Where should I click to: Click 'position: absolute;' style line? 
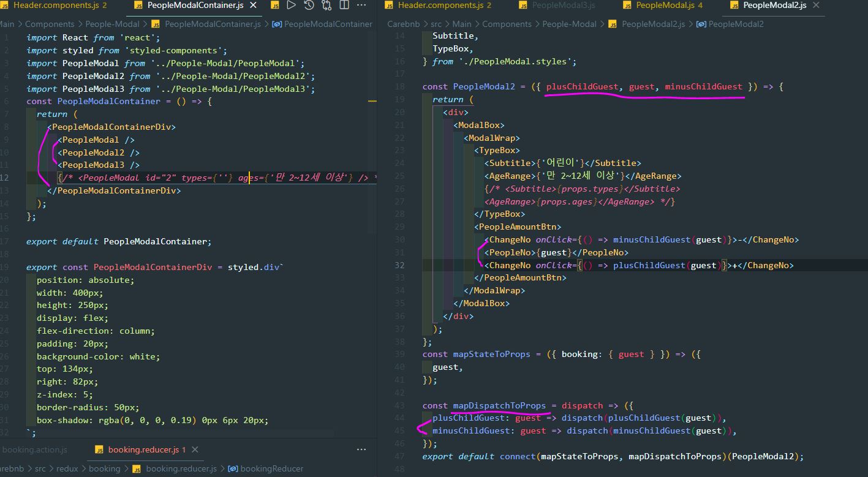point(85,280)
